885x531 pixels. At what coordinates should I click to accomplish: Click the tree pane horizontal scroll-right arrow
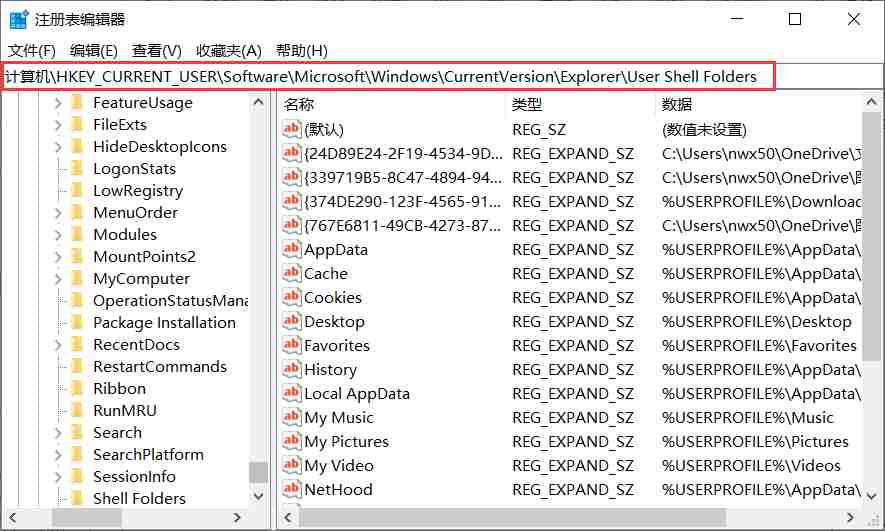coord(237,517)
